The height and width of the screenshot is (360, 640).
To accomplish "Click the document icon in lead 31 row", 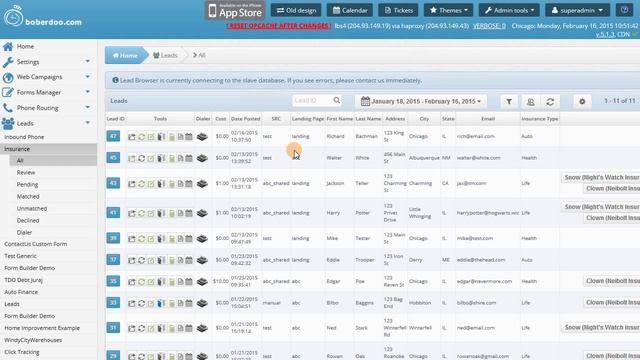I will click(x=180, y=328).
